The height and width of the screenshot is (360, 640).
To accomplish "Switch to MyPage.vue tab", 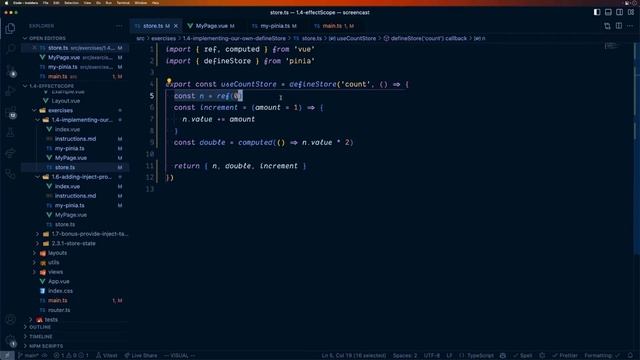I will (x=211, y=26).
